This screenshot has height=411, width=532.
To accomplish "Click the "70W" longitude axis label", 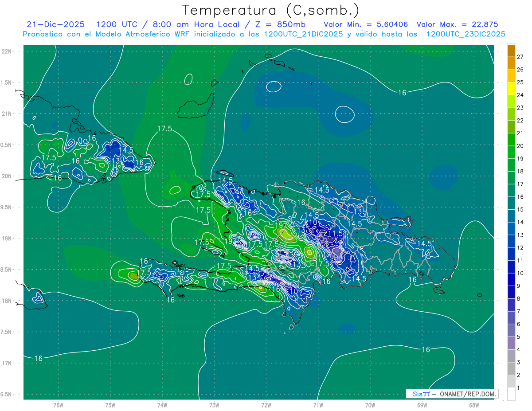I will click(x=370, y=405).
